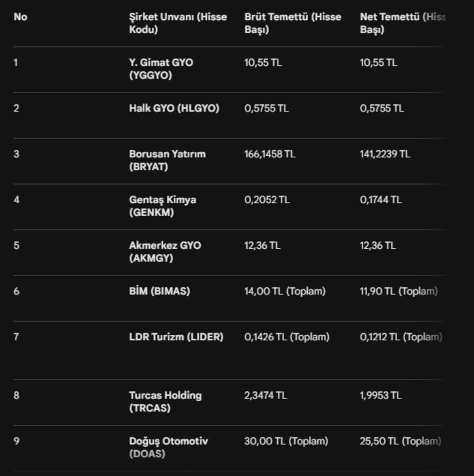Image resolution: width=474 pixels, height=476 pixels.
Task: Select the Y. Gimat GYO (YGGYO) cell
Action: [161, 69]
